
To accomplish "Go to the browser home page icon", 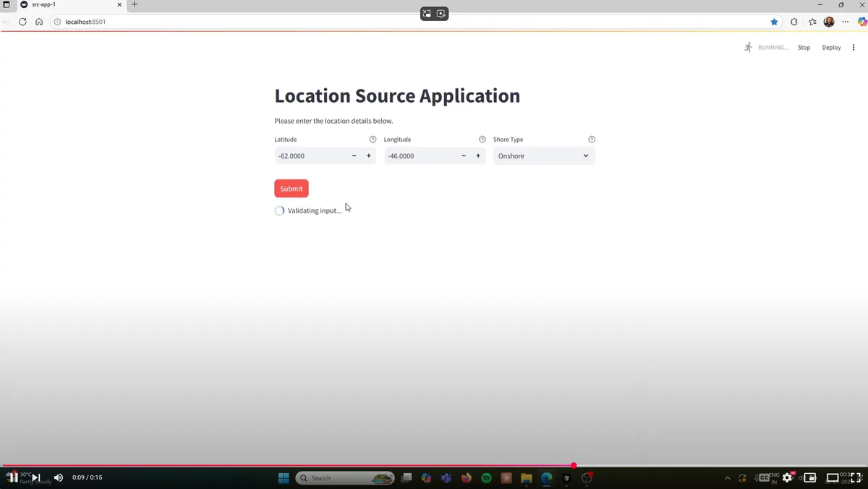I will 39,22.
